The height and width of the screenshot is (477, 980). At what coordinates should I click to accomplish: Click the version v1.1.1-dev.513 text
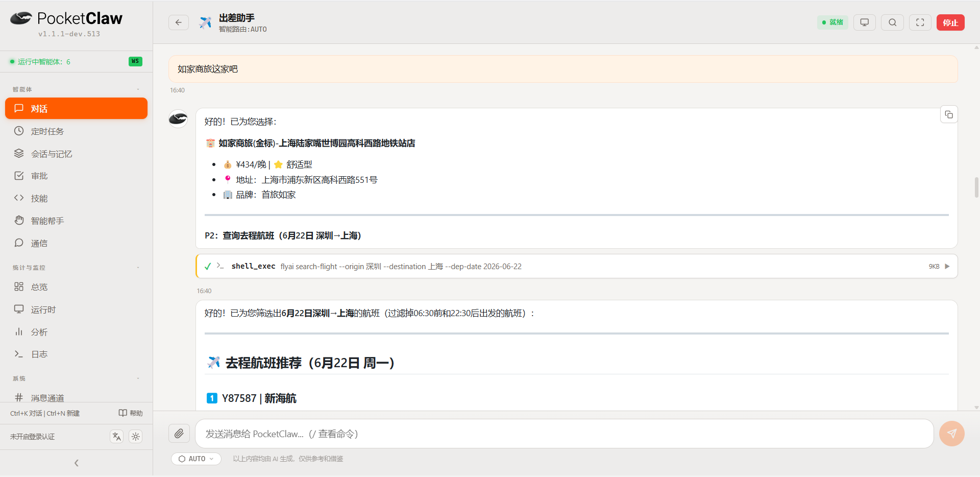(69, 34)
